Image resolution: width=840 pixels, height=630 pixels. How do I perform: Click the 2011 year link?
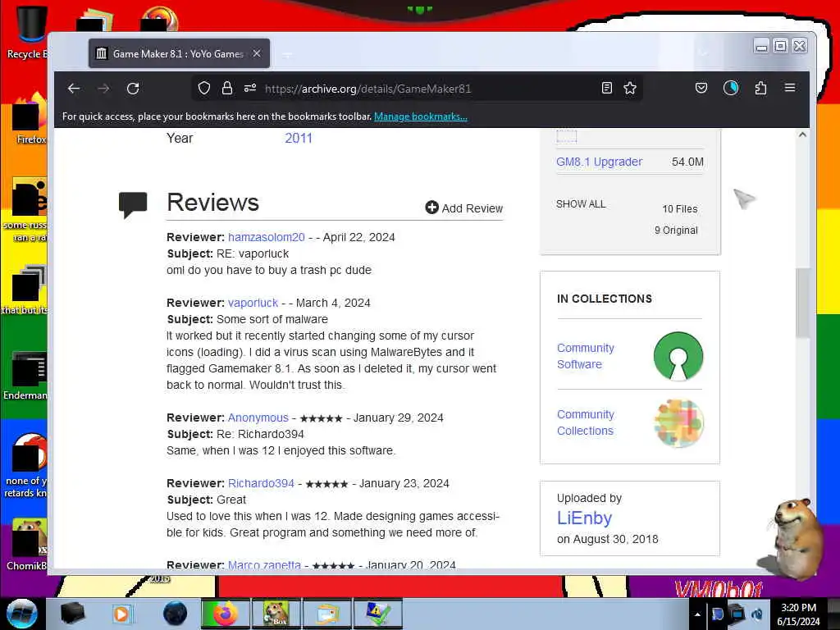click(x=299, y=138)
